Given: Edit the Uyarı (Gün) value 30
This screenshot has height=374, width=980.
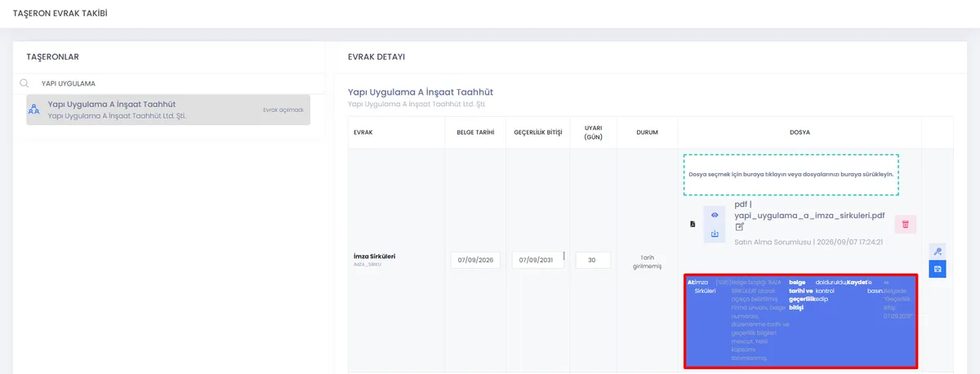Looking at the screenshot, I should (593, 260).
